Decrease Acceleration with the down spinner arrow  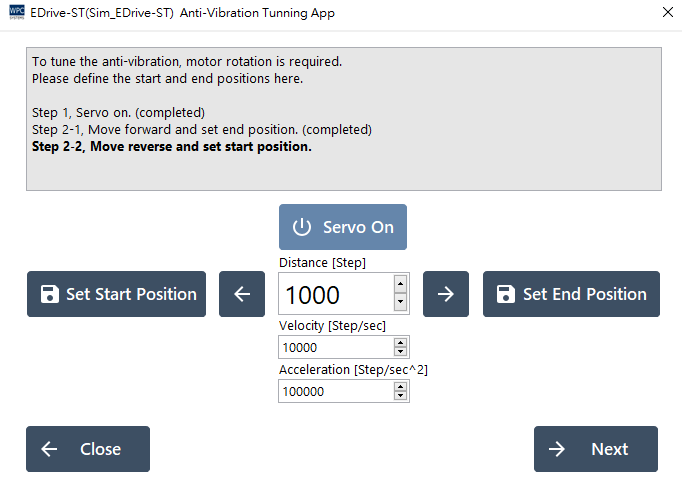pos(401,397)
